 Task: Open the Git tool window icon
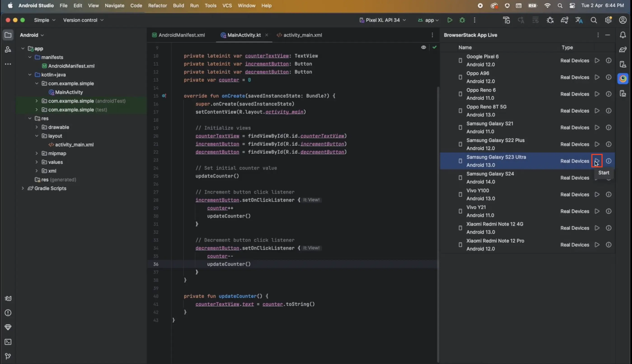[8, 356]
